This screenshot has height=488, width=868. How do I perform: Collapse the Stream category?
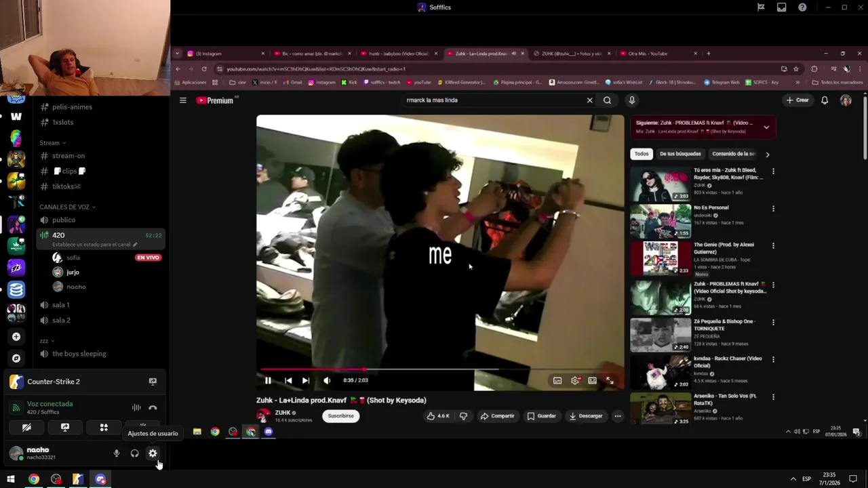[x=52, y=143]
